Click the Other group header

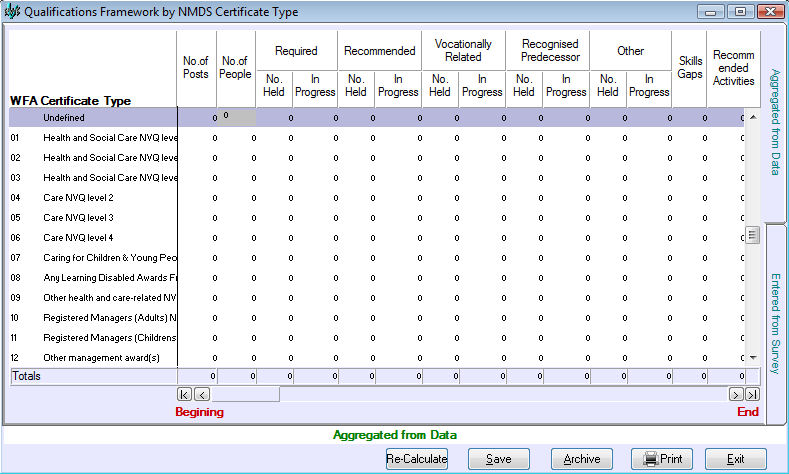(630, 51)
